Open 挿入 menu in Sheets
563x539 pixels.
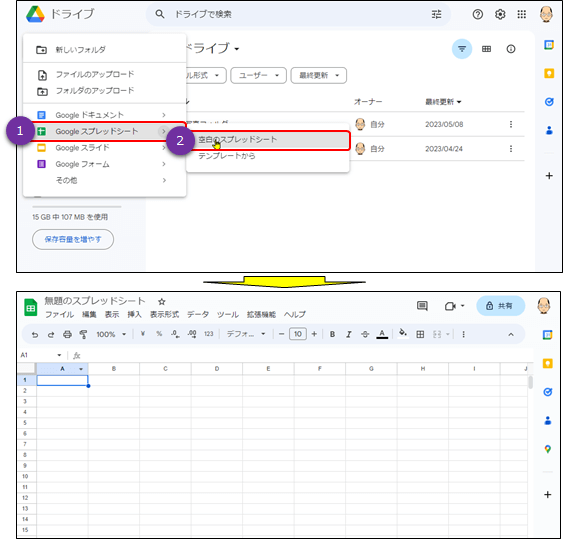(x=134, y=315)
